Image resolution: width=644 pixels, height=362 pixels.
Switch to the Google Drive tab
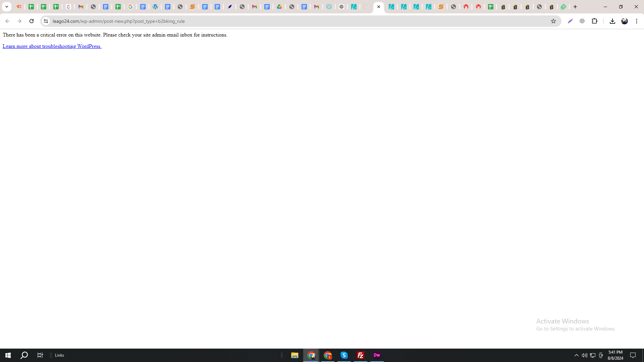[x=279, y=7]
